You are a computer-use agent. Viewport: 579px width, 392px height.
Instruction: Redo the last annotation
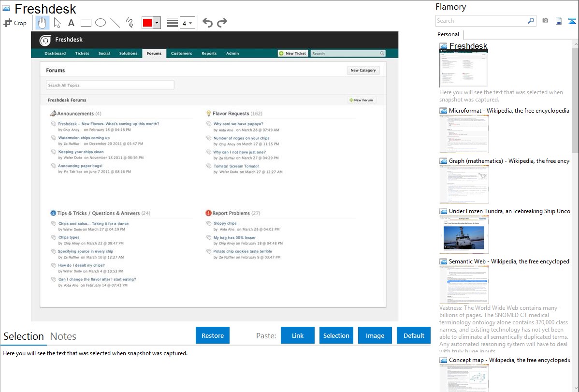[222, 23]
